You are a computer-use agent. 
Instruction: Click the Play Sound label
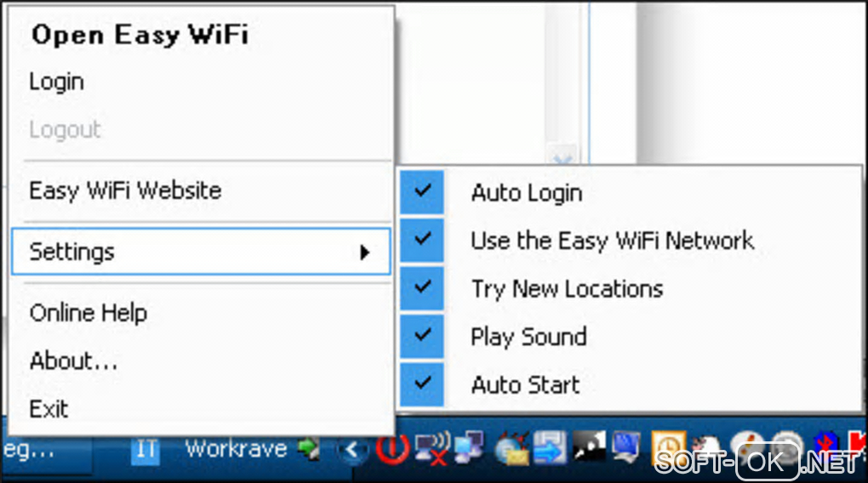tap(528, 337)
